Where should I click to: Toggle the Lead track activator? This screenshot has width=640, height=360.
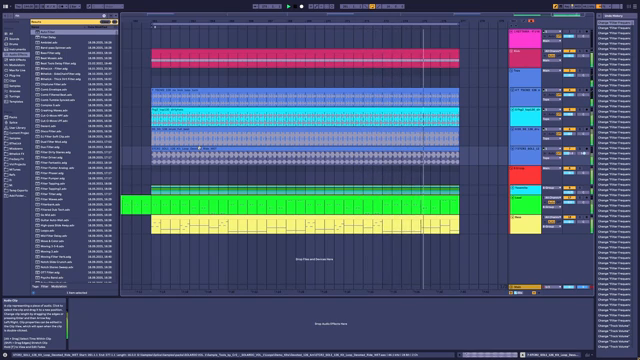point(569,198)
